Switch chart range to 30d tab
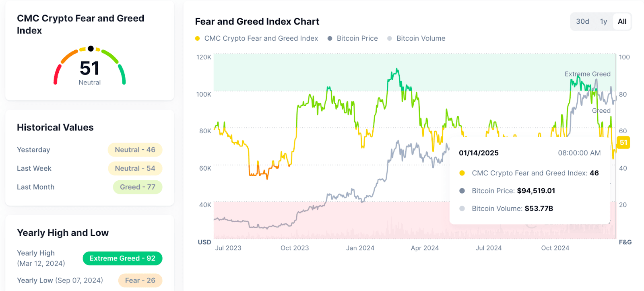 [582, 22]
